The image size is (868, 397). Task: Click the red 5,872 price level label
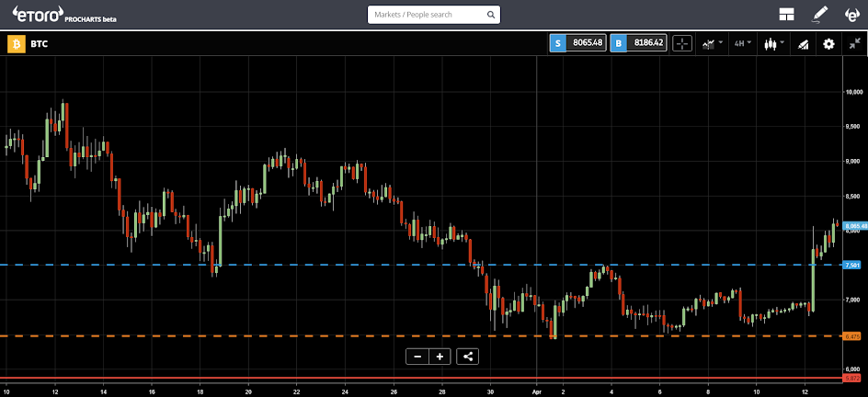coord(852,379)
